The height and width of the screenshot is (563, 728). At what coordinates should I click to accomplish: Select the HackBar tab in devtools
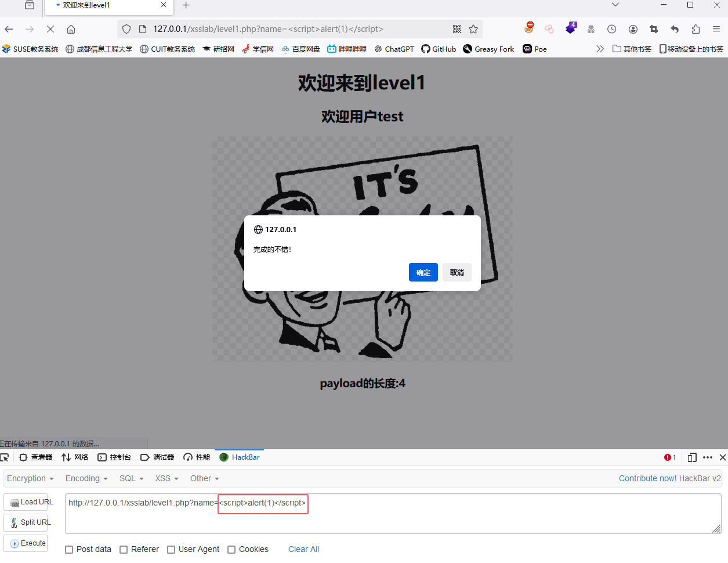coord(239,457)
